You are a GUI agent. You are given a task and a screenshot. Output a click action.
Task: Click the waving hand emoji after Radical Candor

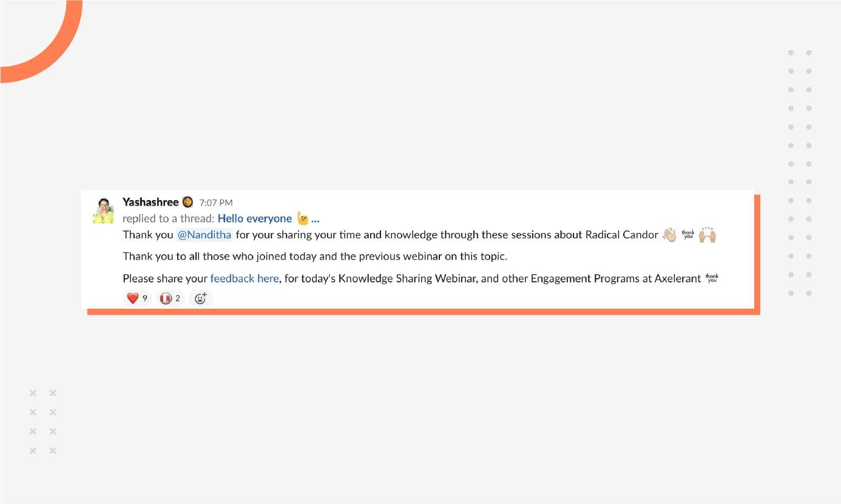[x=669, y=234]
